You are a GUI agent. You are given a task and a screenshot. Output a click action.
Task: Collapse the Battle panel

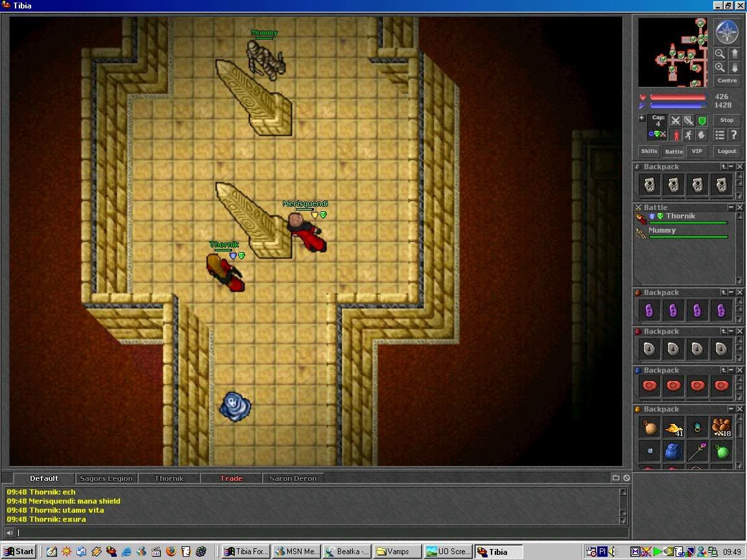[x=731, y=207]
